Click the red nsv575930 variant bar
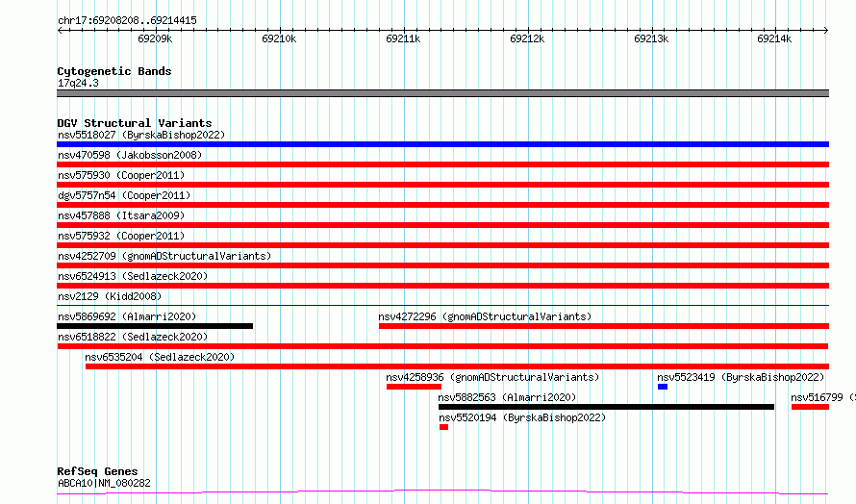 click(x=442, y=185)
